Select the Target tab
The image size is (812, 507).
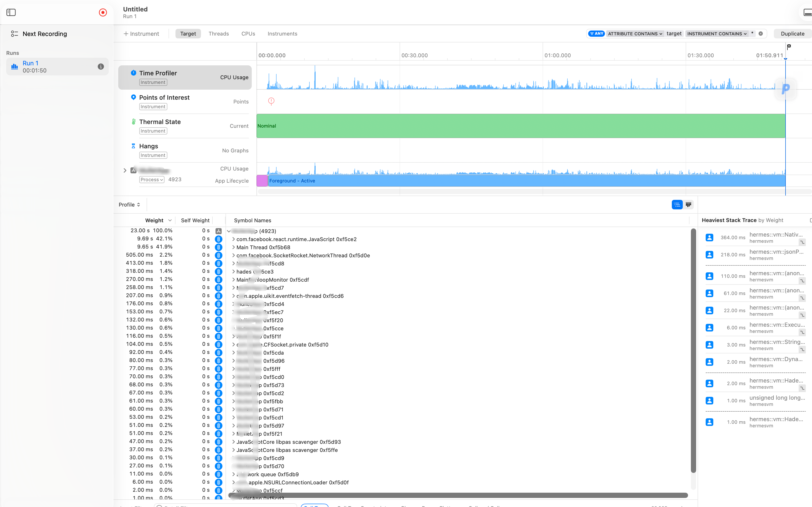(x=188, y=34)
